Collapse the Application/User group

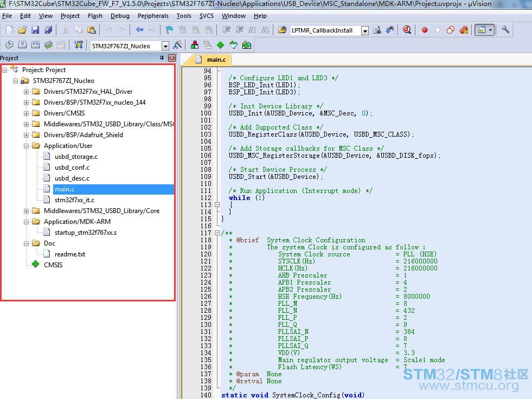pyautogui.click(x=26, y=146)
